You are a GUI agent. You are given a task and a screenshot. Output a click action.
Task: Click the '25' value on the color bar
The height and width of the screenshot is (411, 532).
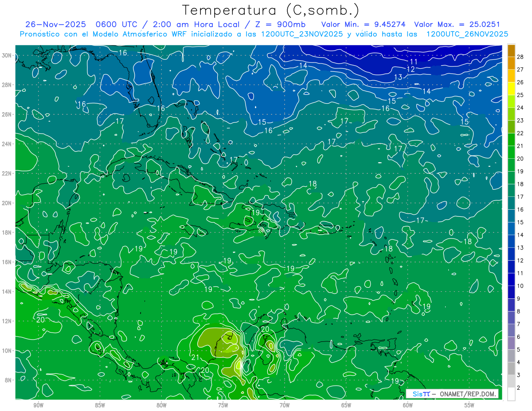(520, 95)
